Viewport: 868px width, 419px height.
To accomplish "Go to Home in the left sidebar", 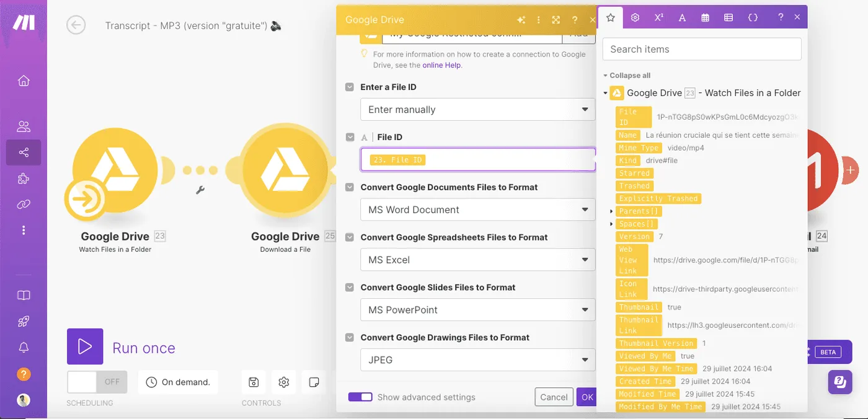I will pyautogui.click(x=24, y=81).
